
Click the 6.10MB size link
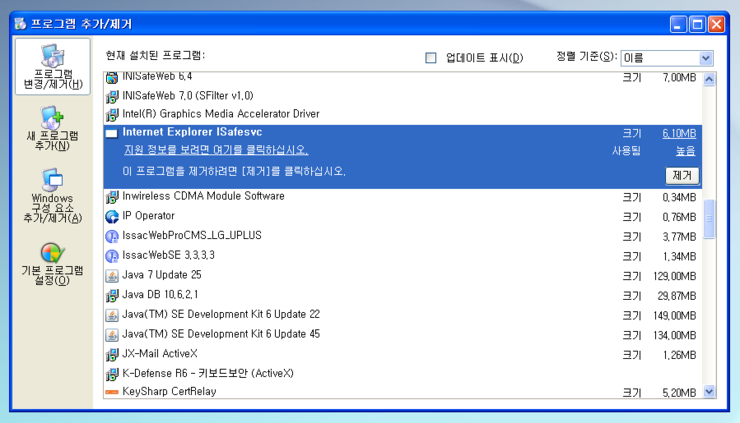[679, 133]
